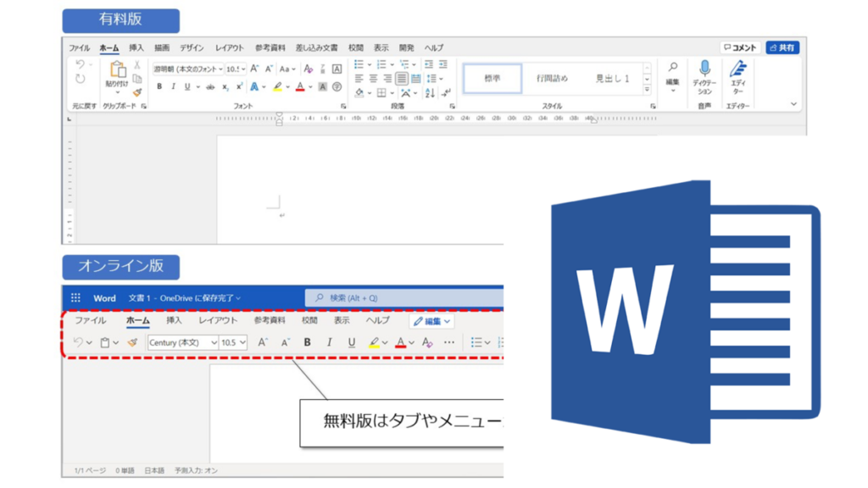The height and width of the screenshot is (488, 868).
Task: Click the magnifier 編集 icon in the desktop ribbon
Action: [x=672, y=69]
